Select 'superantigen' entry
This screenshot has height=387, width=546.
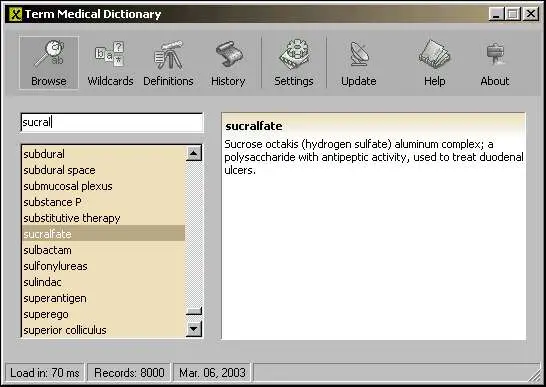coord(103,298)
